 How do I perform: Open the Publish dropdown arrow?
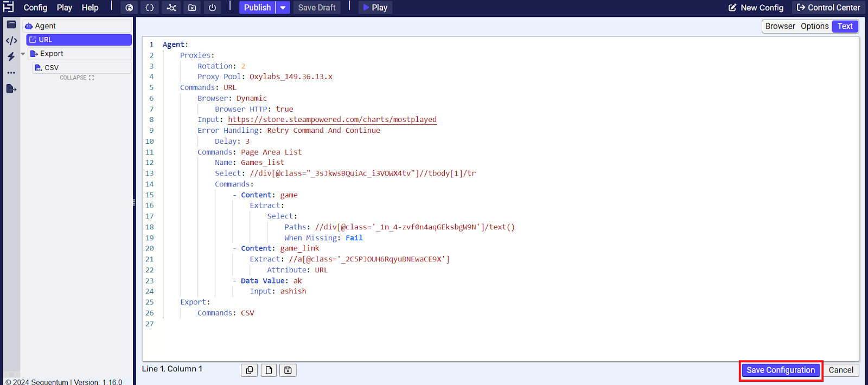coord(283,8)
